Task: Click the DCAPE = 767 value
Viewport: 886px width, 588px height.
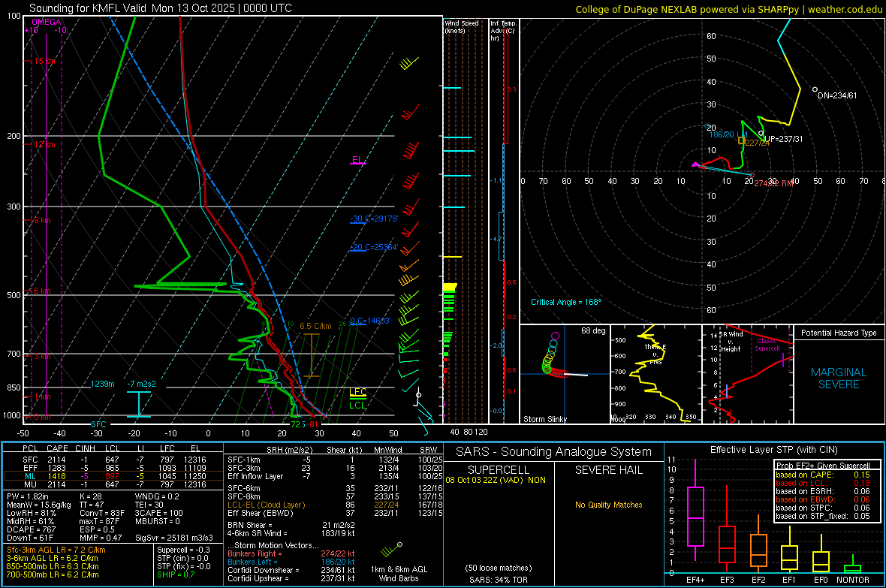Action: tap(31, 529)
